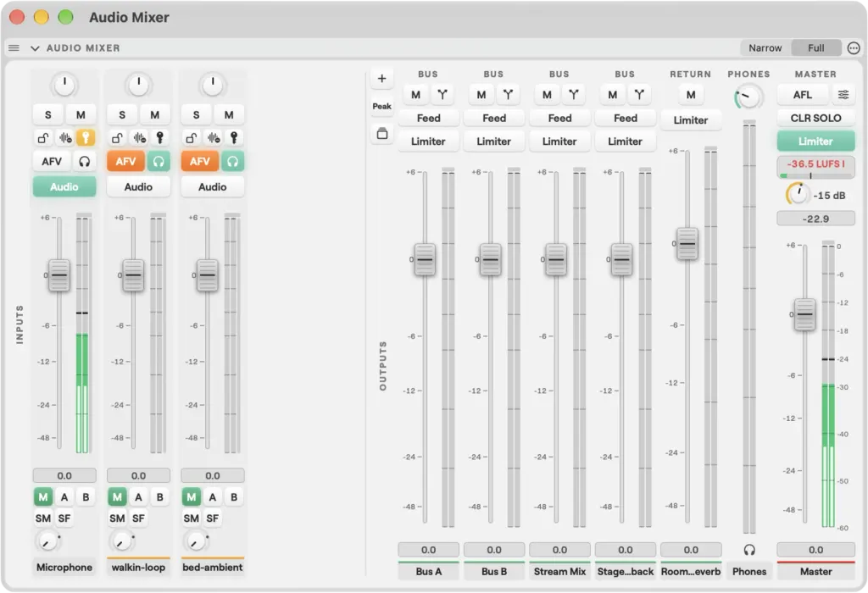Click the plus icon to add output
The height and width of the screenshot is (593, 868).
click(382, 79)
